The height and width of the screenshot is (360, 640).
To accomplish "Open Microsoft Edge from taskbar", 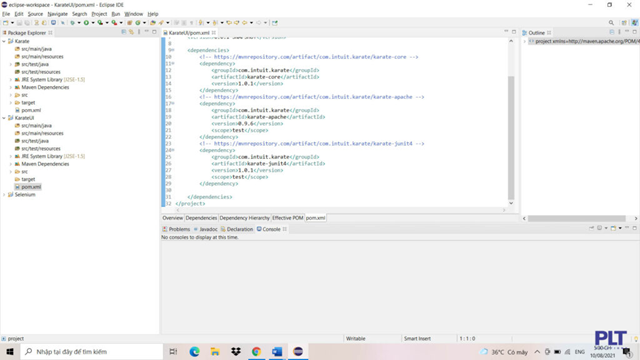I will point(194,351).
